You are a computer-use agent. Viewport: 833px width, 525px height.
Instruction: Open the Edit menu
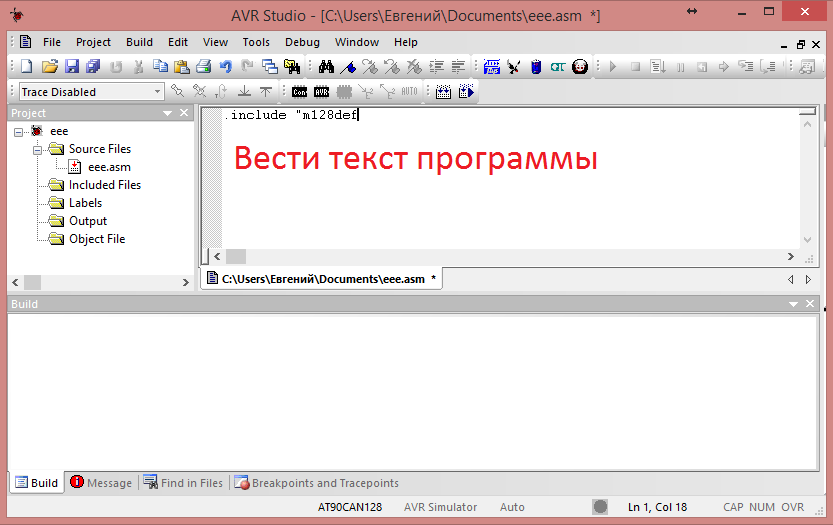[177, 42]
